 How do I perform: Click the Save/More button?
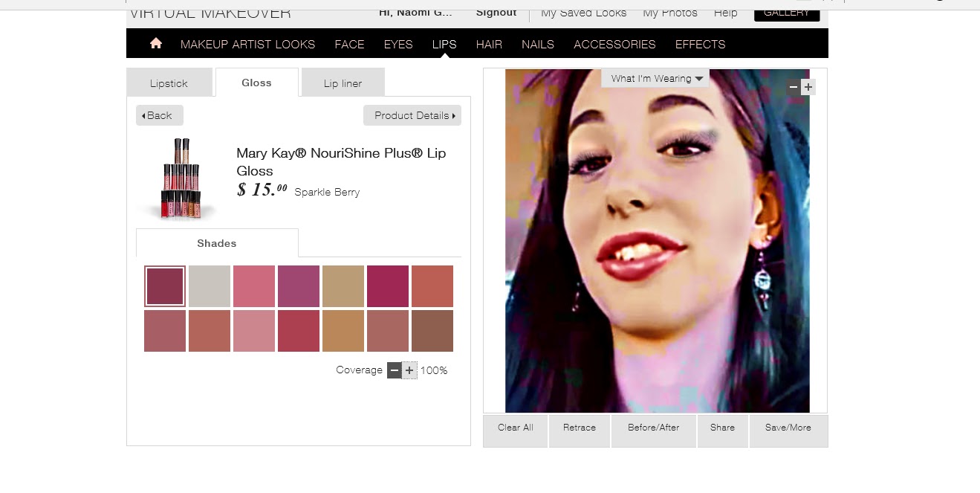pos(788,431)
